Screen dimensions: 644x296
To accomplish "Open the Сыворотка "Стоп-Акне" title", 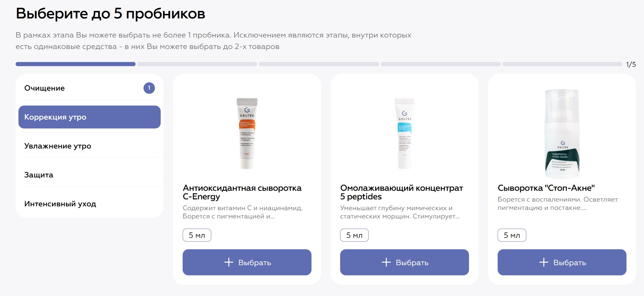I will point(546,188).
